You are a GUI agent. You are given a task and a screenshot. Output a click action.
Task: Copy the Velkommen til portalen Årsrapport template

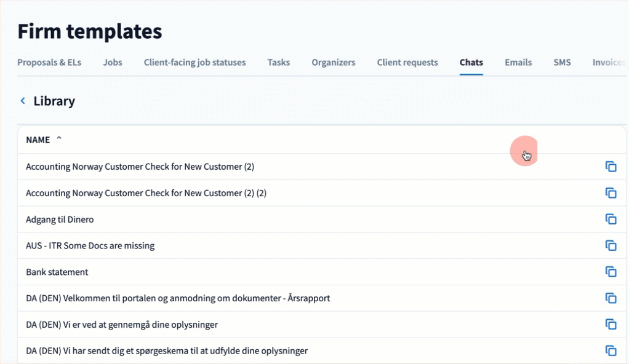(x=611, y=298)
